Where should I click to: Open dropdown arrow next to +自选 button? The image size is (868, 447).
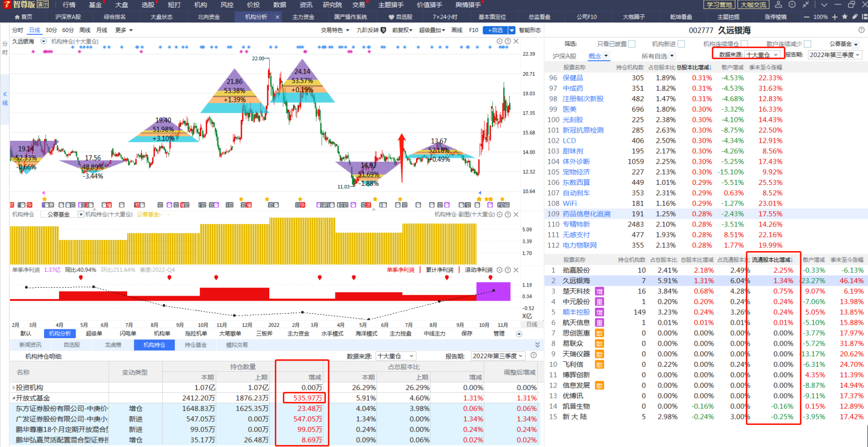(x=512, y=30)
